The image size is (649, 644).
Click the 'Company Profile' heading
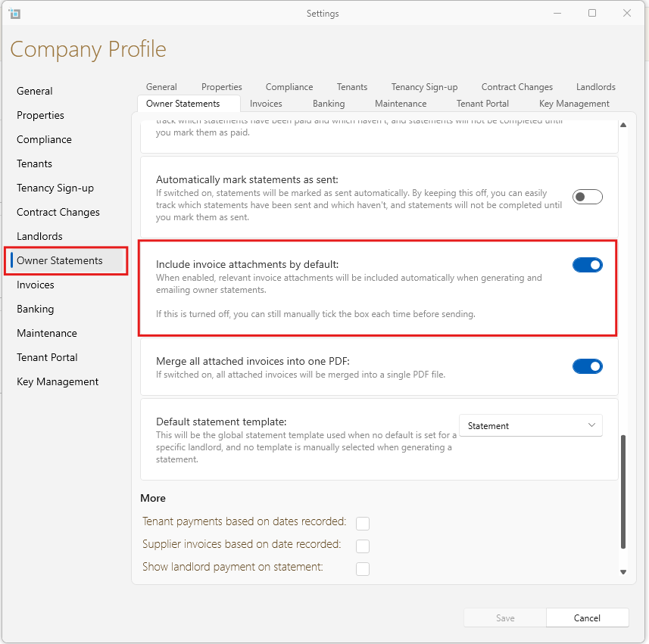(88, 50)
